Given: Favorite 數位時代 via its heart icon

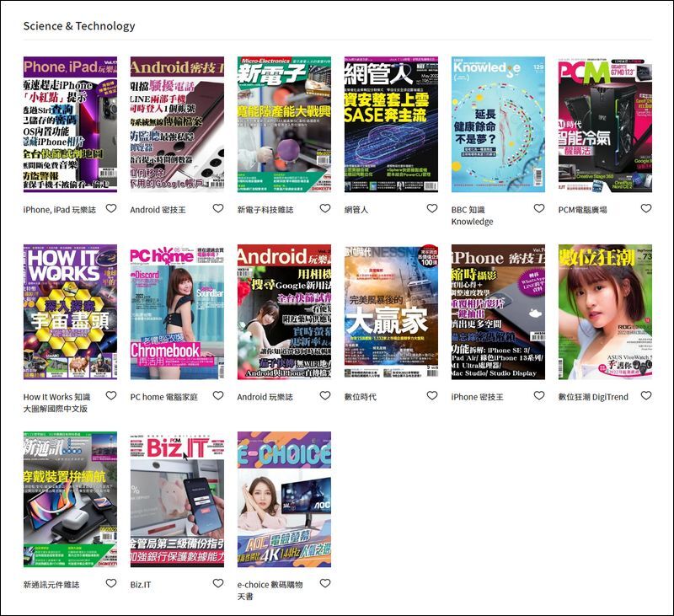Looking at the screenshot, I should [x=432, y=395].
